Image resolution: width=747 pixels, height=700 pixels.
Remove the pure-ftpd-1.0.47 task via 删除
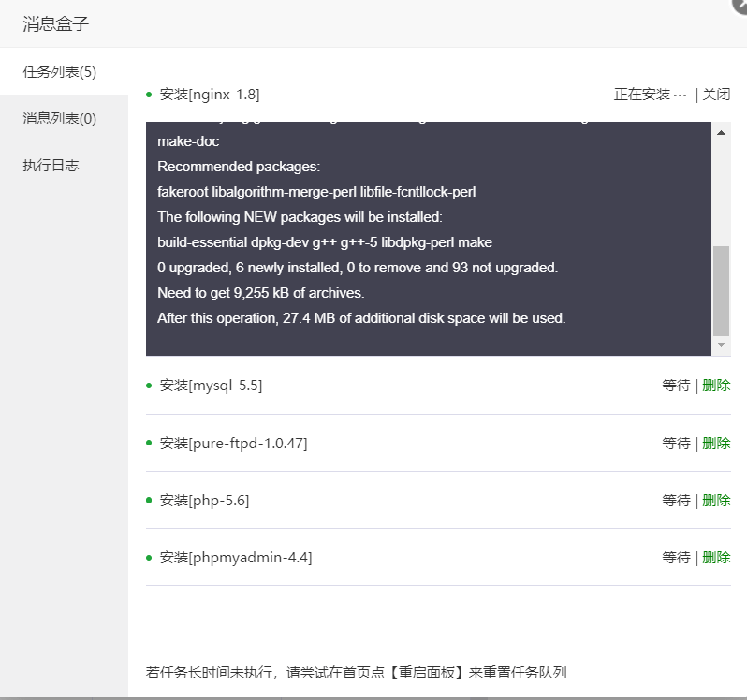(716, 443)
